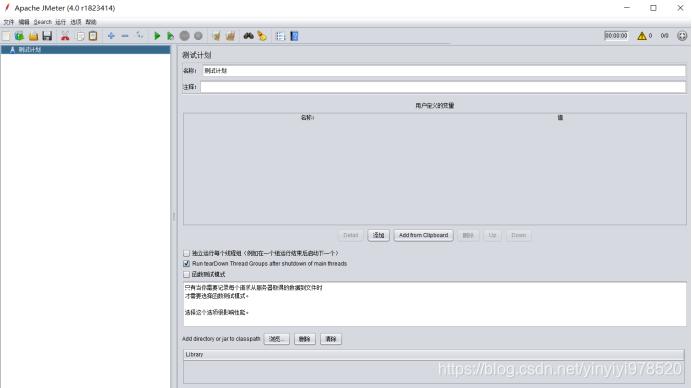Image resolution: width=692 pixels, height=388 pixels.
Task: Toggle Run tearDown Thread Groups checkbox
Action: point(186,264)
